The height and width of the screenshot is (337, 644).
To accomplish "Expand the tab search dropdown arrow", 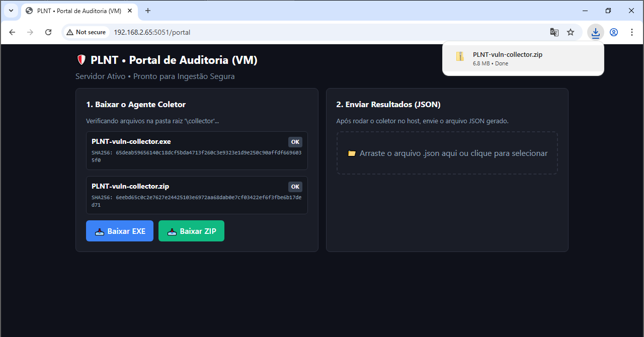I will [x=11, y=11].
